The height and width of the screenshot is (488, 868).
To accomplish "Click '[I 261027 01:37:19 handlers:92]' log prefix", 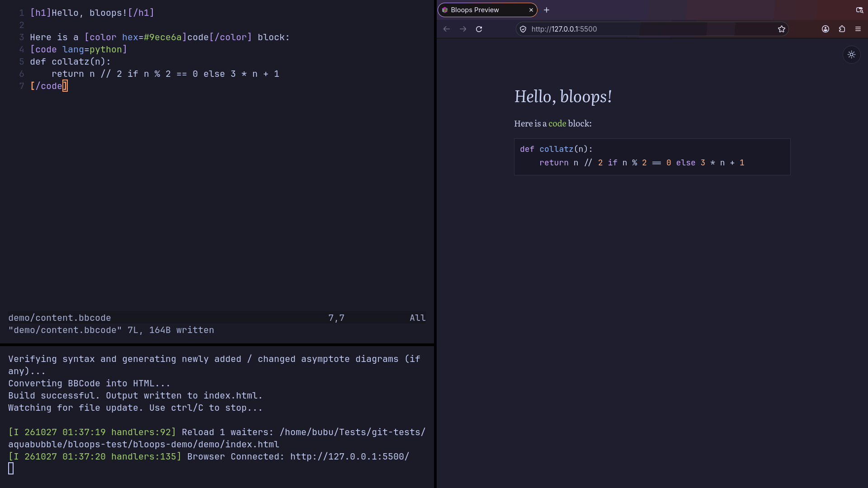I will point(92,432).
